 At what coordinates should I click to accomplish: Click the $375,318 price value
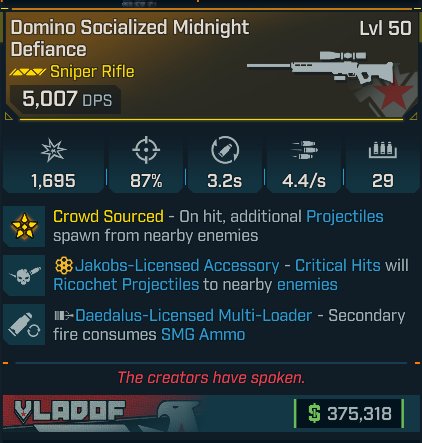(349, 413)
